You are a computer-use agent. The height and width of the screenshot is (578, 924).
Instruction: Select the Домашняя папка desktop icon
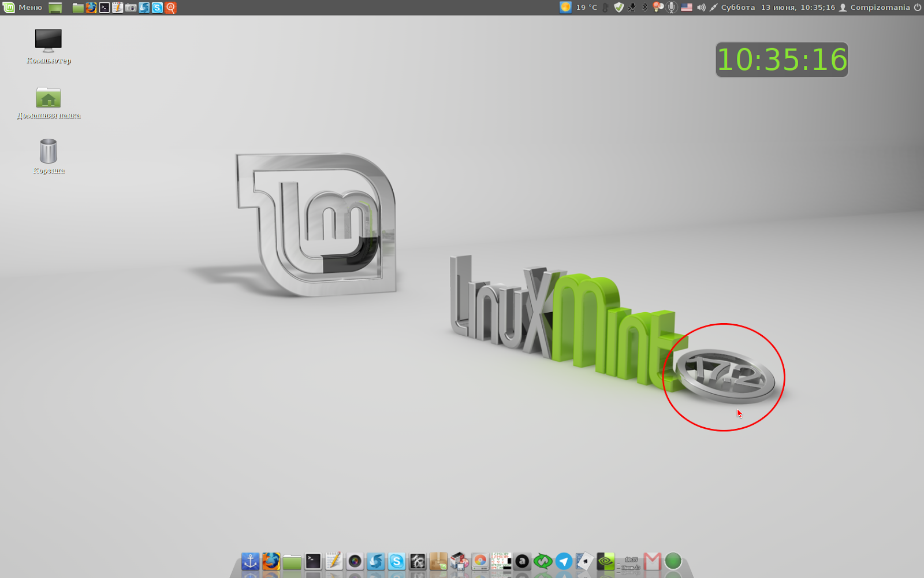point(49,103)
